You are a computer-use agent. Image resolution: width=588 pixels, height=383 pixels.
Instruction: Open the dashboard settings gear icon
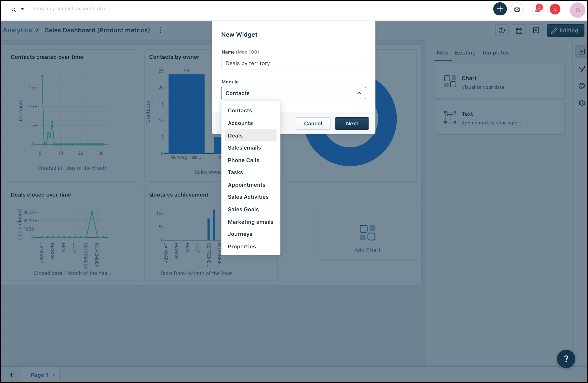coord(582,103)
